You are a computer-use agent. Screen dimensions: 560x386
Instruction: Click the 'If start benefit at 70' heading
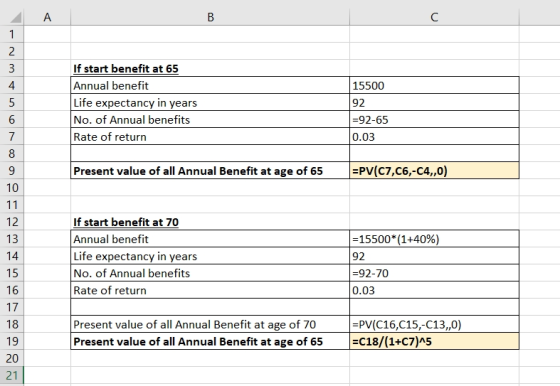tap(126, 222)
